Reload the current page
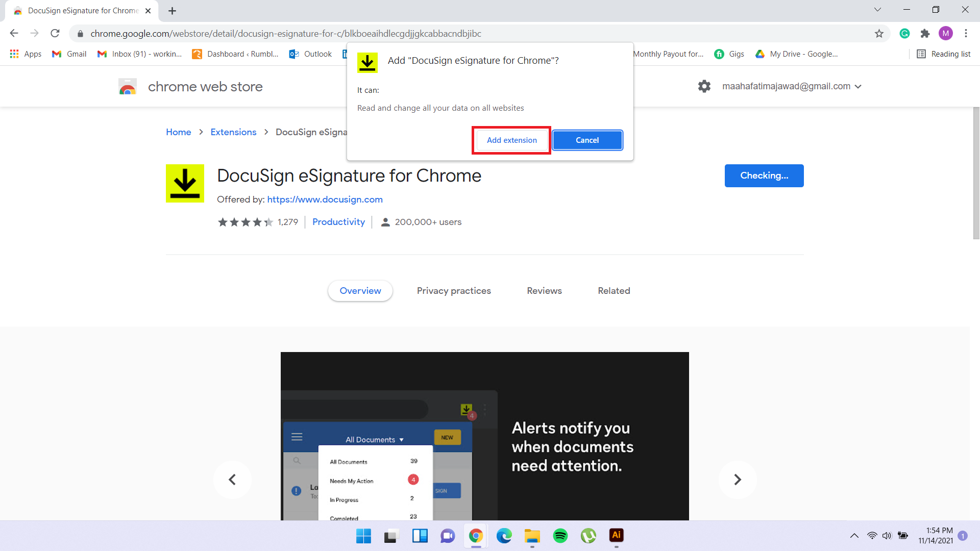 (x=55, y=33)
